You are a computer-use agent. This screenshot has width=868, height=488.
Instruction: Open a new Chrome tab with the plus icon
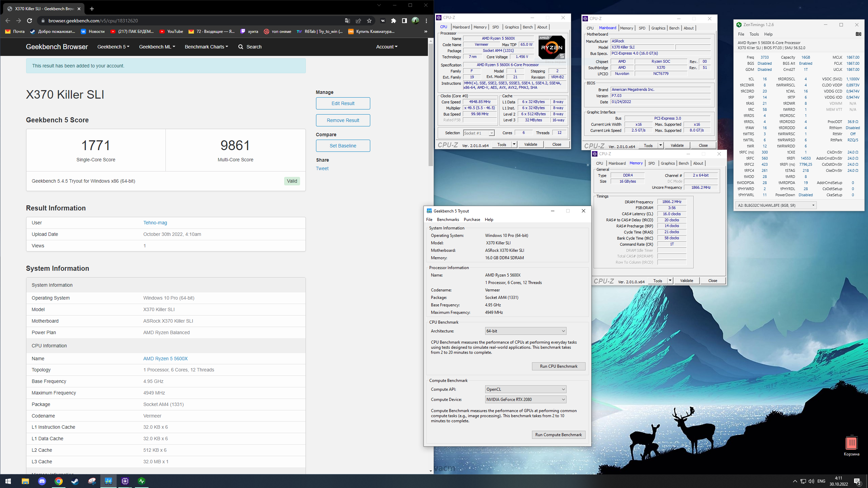92,9
